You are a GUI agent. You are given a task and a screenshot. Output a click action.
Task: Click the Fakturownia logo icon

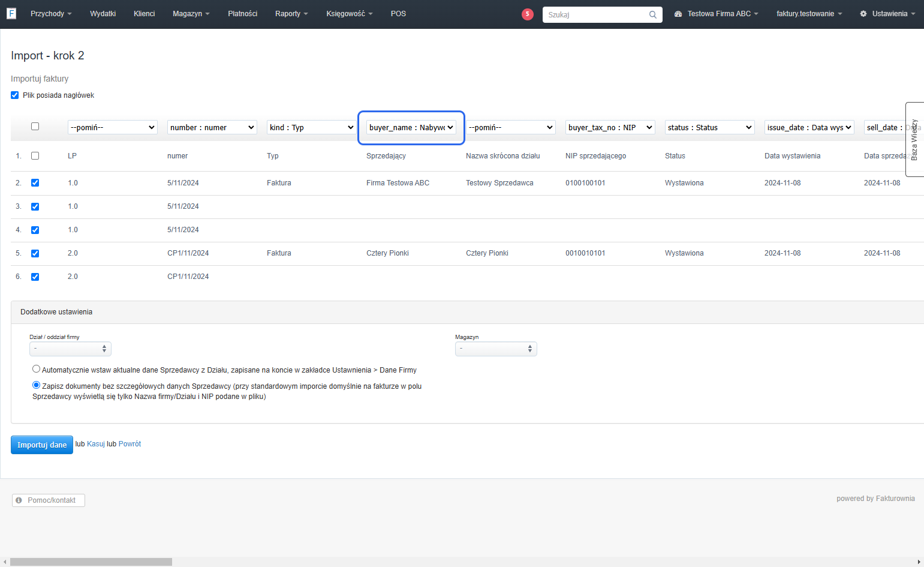(x=11, y=13)
